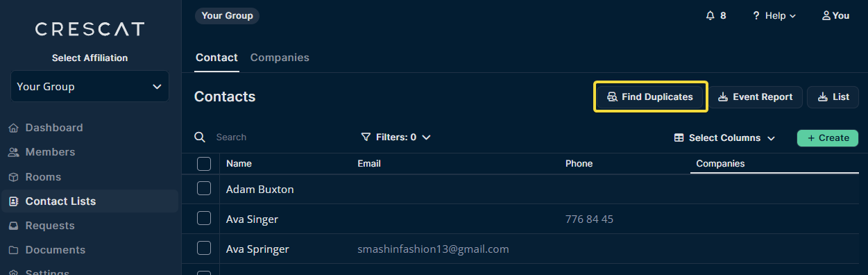The width and height of the screenshot is (868, 275).
Task: Select the Ava Springer row checkbox
Action: click(x=204, y=248)
